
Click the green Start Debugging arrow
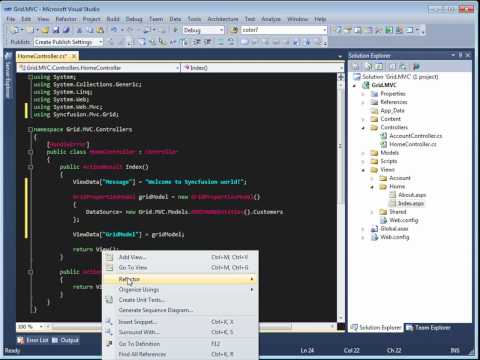pyautogui.click(x=176, y=30)
